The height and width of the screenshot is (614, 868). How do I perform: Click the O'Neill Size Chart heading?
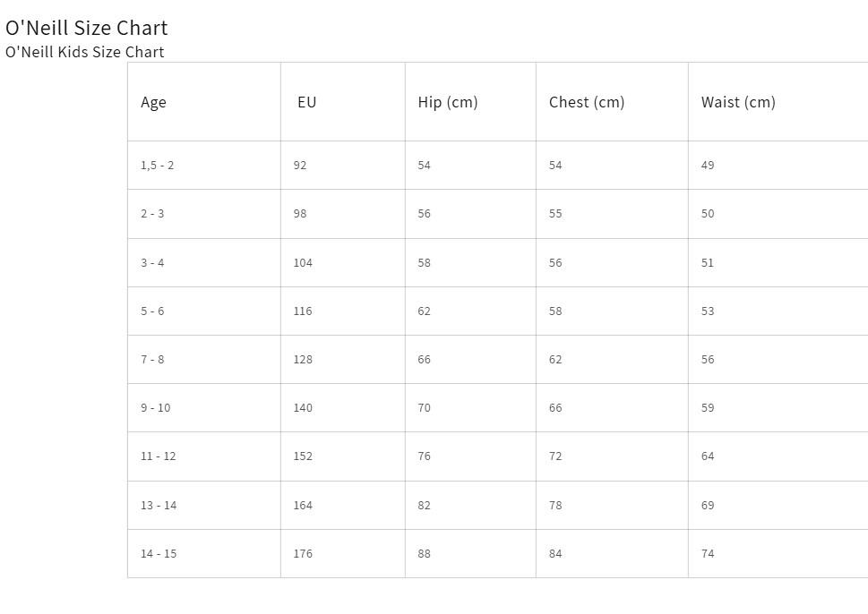point(86,28)
